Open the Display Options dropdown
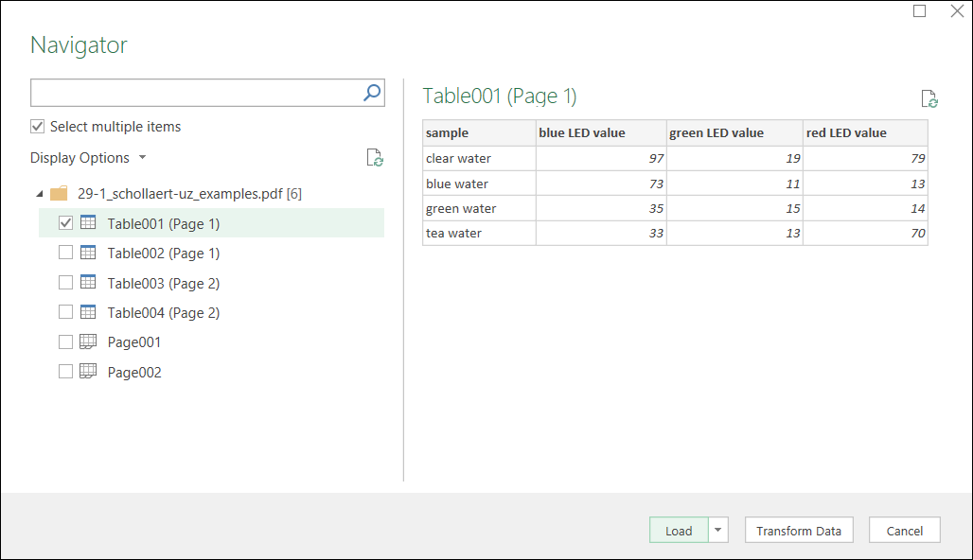 (87, 158)
